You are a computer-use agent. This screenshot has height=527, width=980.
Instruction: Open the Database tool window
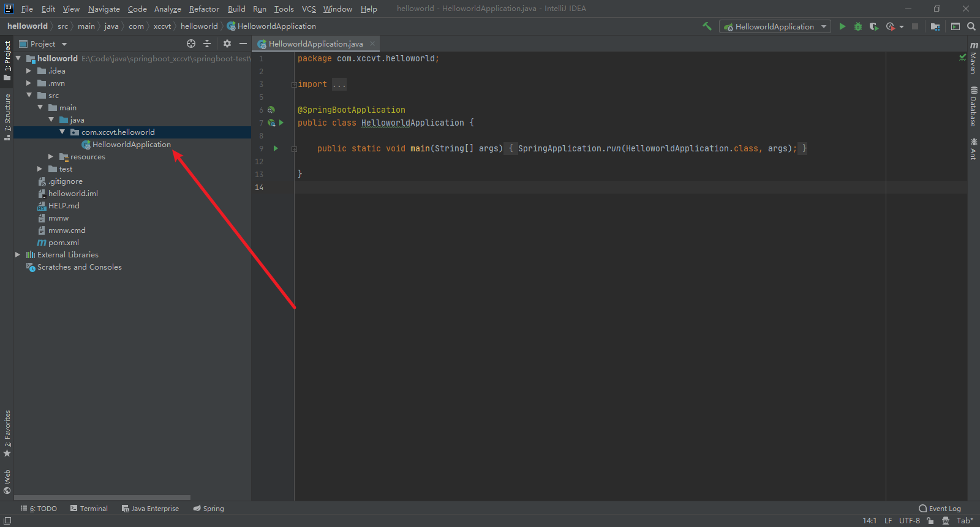[x=973, y=107]
